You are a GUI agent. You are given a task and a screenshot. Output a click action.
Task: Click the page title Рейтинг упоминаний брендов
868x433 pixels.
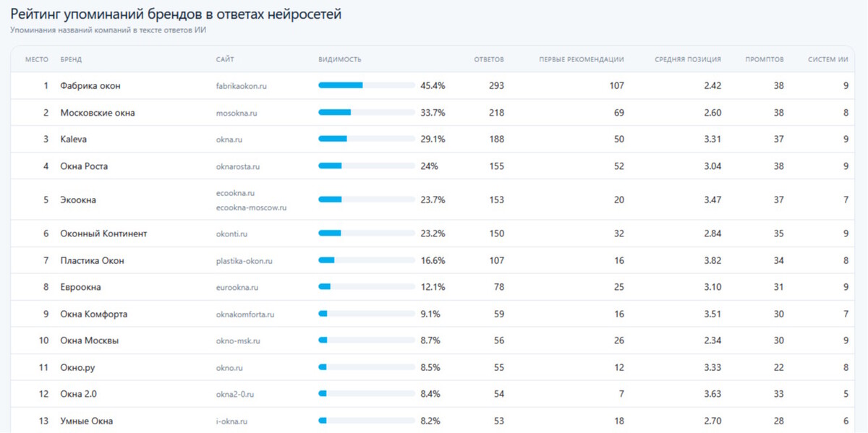[x=176, y=14]
